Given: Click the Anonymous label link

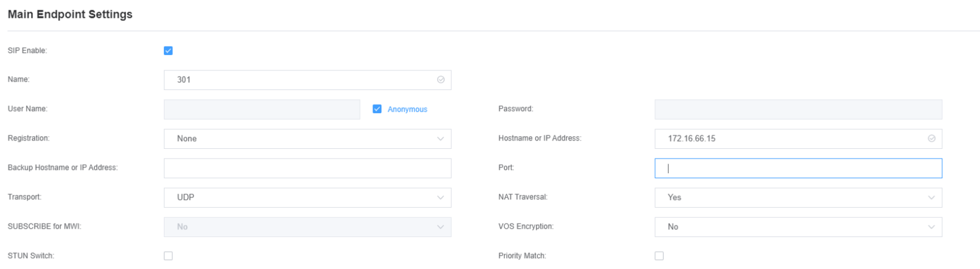Looking at the screenshot, I should click(x=408, y=109).
